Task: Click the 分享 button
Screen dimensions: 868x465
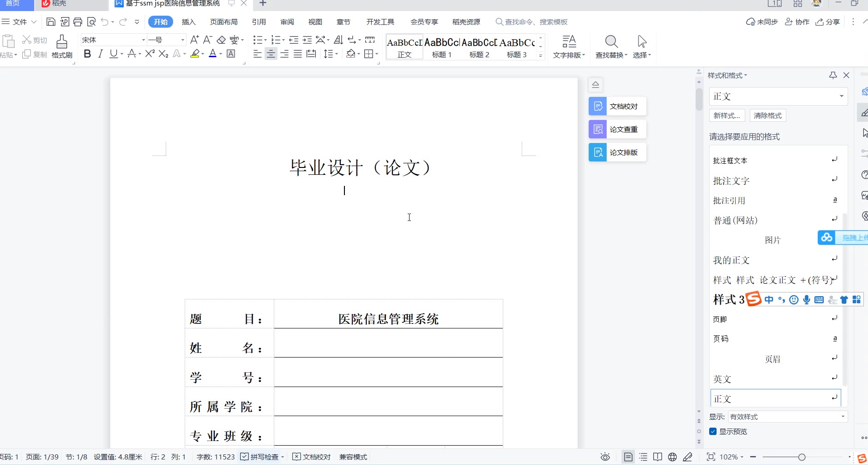Action: pos(828,22)
